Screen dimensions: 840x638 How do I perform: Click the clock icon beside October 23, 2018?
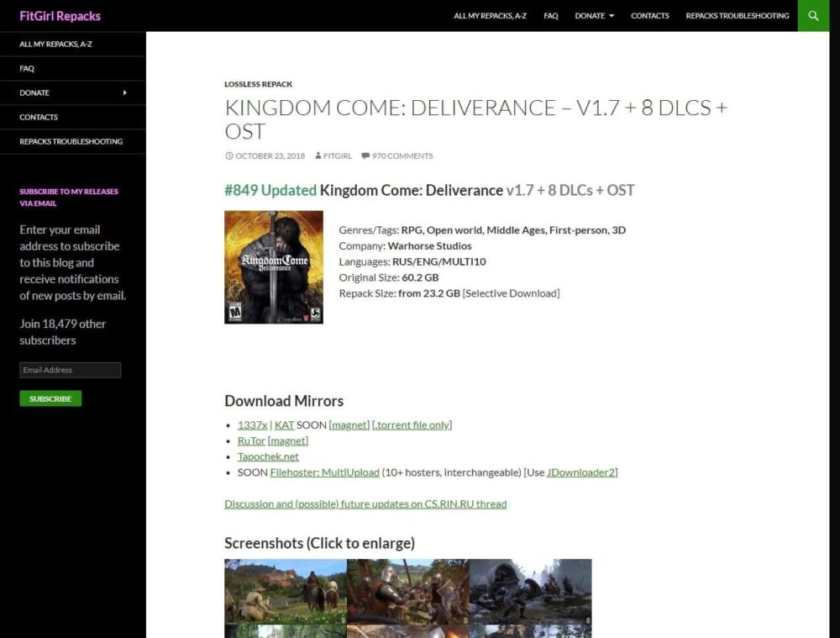pyautogui.click(x=229, y=156)
